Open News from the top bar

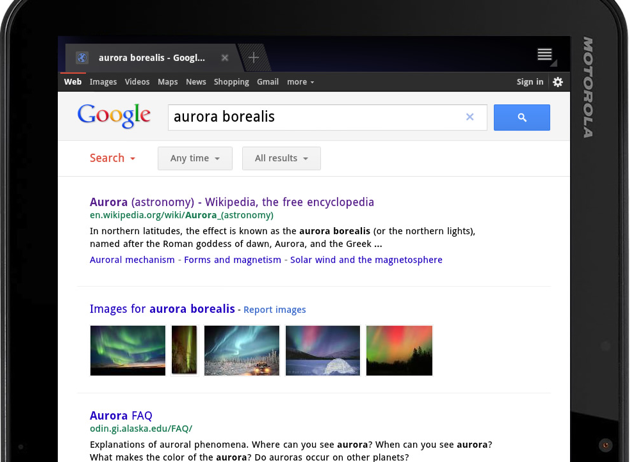(196, 82)
